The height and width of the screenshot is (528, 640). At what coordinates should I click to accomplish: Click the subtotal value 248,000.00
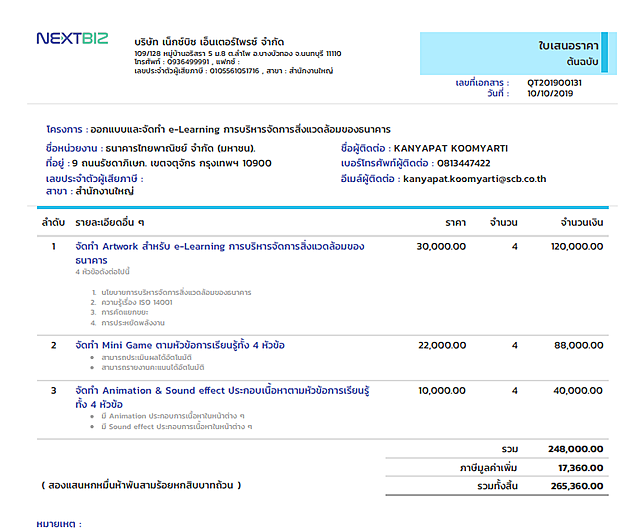575,449
